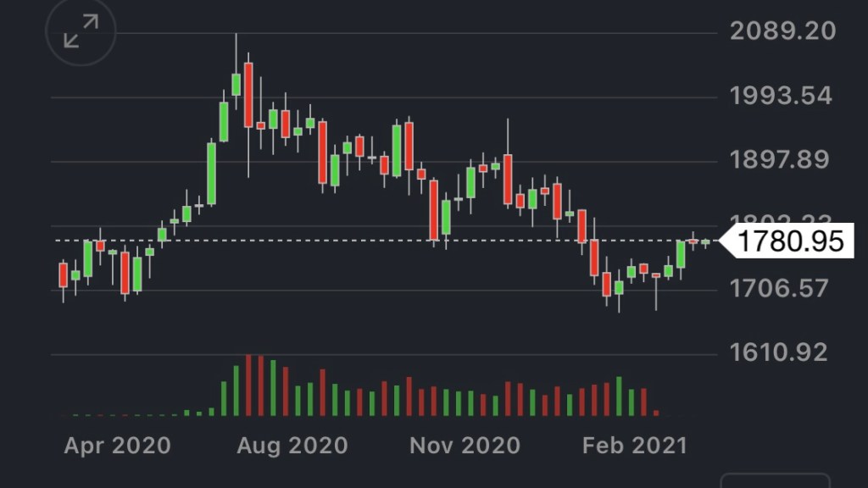Select the 1610.92 price axis label
This screenshot has width=868, height=488.
pyautogui.click(x=779, y=352)
